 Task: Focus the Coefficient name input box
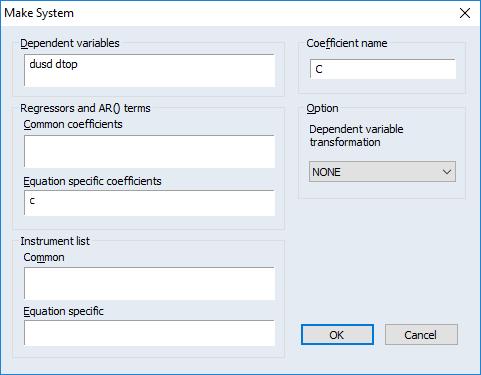click(x=383, y=69)
